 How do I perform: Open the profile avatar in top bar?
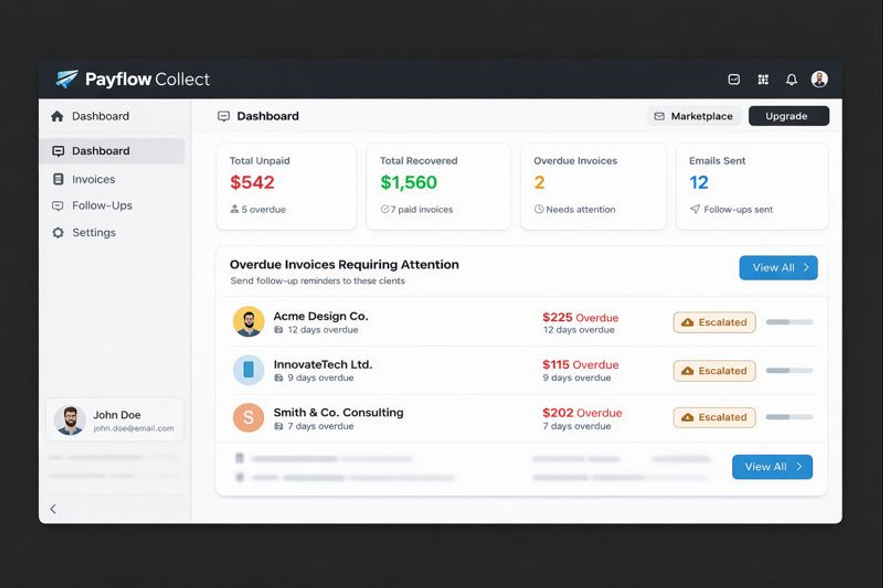point(819,79)
